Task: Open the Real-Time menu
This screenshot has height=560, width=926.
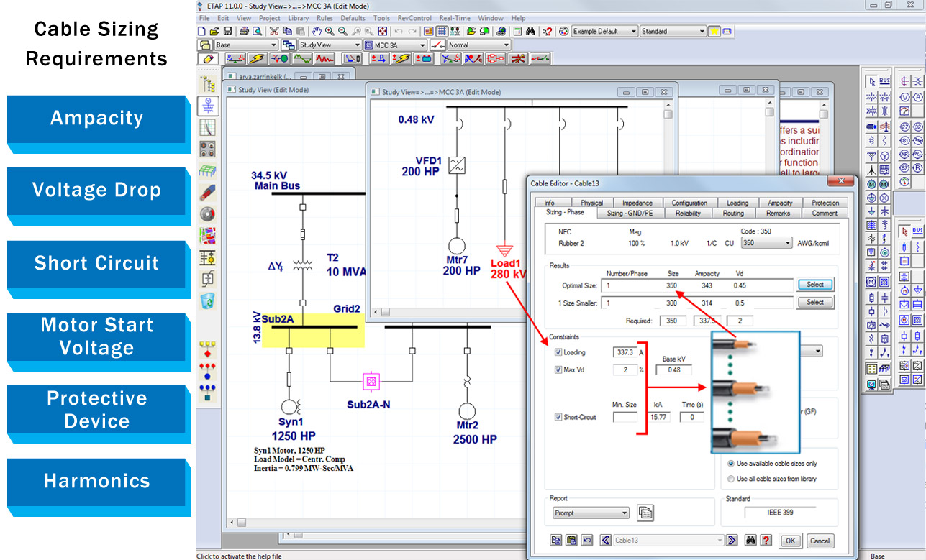Action: 455,18
